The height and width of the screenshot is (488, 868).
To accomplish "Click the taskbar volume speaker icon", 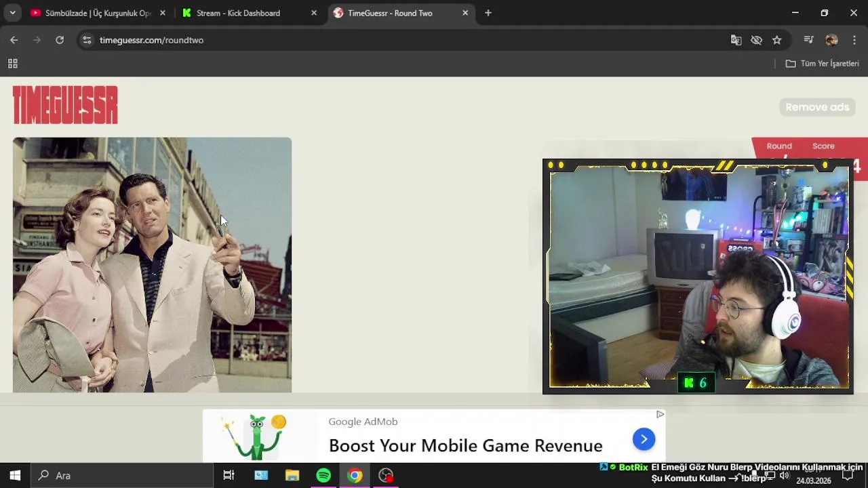I will 785,476.
